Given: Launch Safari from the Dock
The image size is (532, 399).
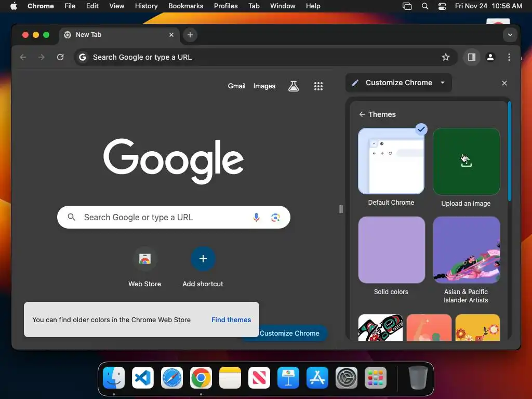Looking at the screenshot, I should coord(171,378).
